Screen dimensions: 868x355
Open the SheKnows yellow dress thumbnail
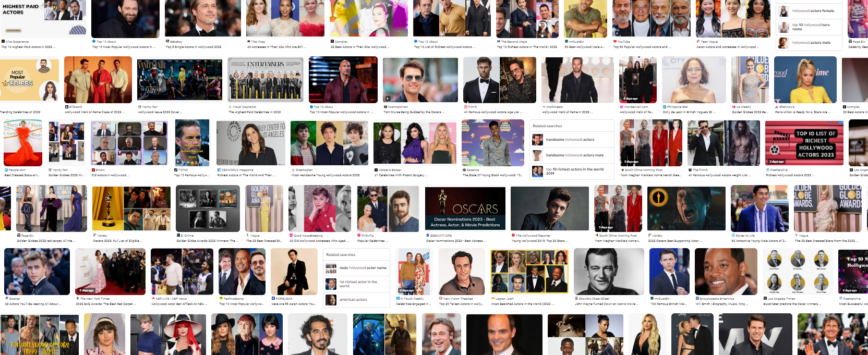(x=805, y=79)
